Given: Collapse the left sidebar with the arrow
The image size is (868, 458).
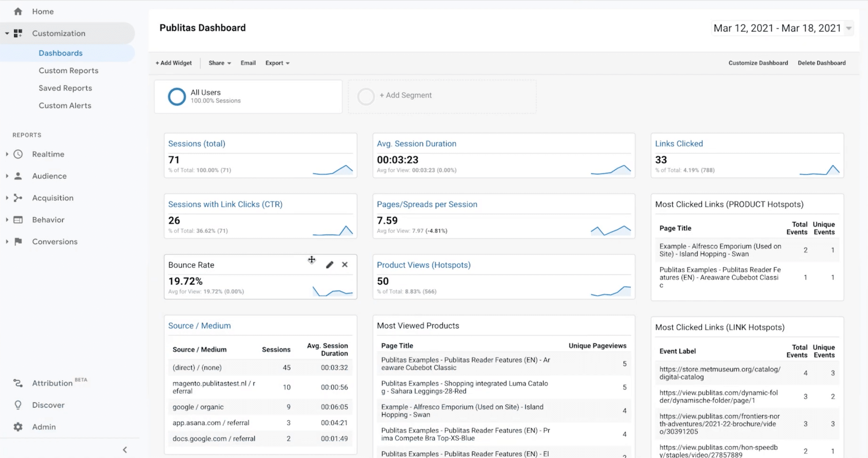Looking at the screenshot, I should point(124,449).
